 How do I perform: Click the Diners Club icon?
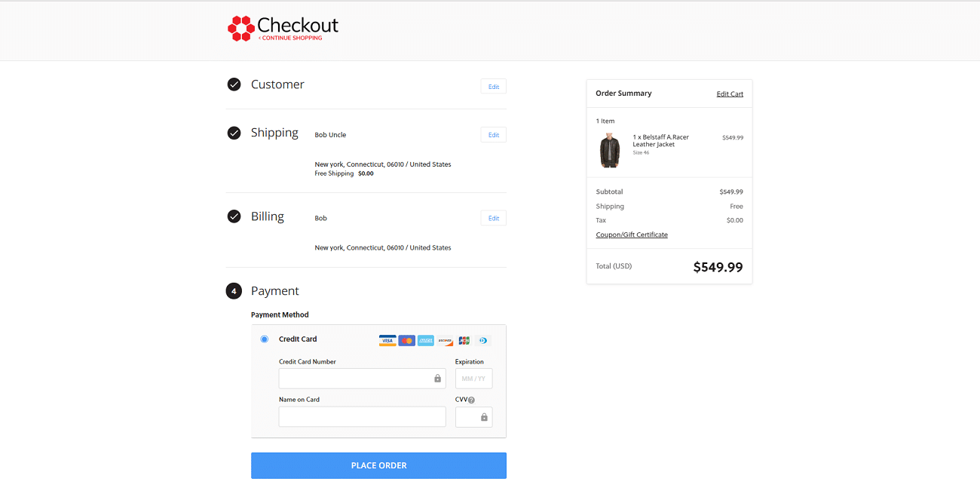[x=483, y=341]
